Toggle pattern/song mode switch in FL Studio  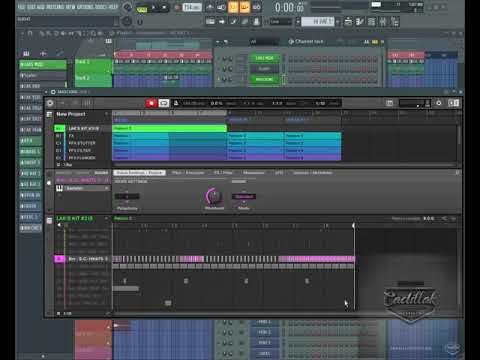pyautogui.click(x=142, y=7)
